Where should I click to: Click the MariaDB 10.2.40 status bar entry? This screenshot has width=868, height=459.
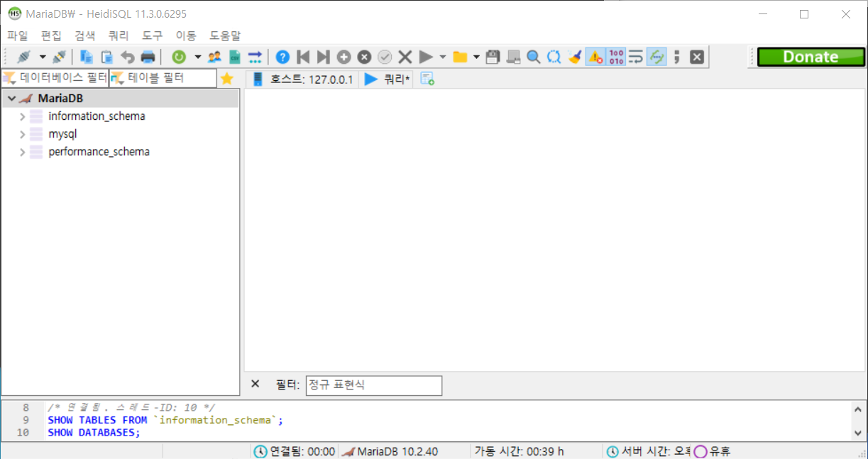click(x=398, y=451)
